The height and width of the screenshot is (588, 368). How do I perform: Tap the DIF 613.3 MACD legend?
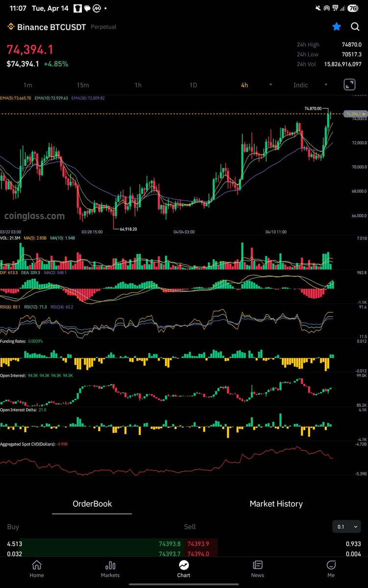click(9, 272)
